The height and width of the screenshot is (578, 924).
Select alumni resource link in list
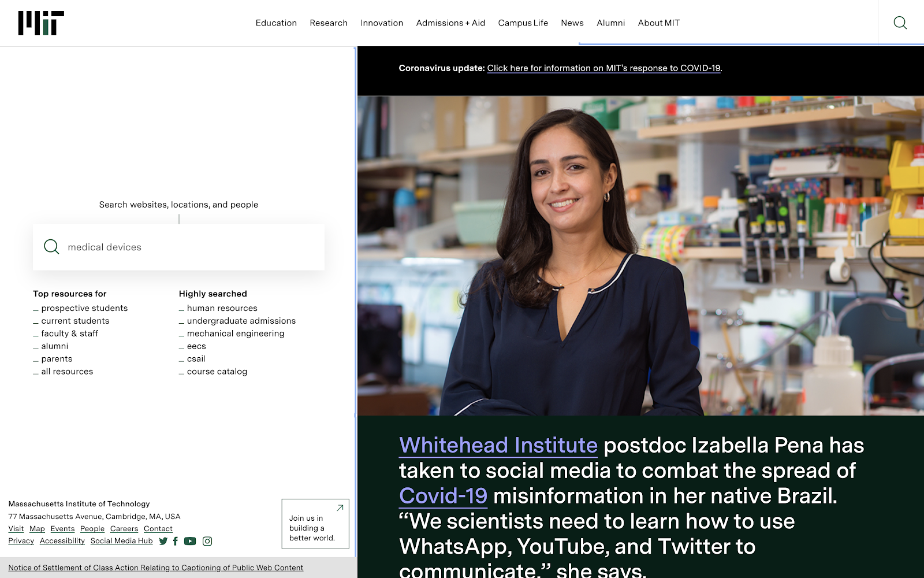(54, 346)
